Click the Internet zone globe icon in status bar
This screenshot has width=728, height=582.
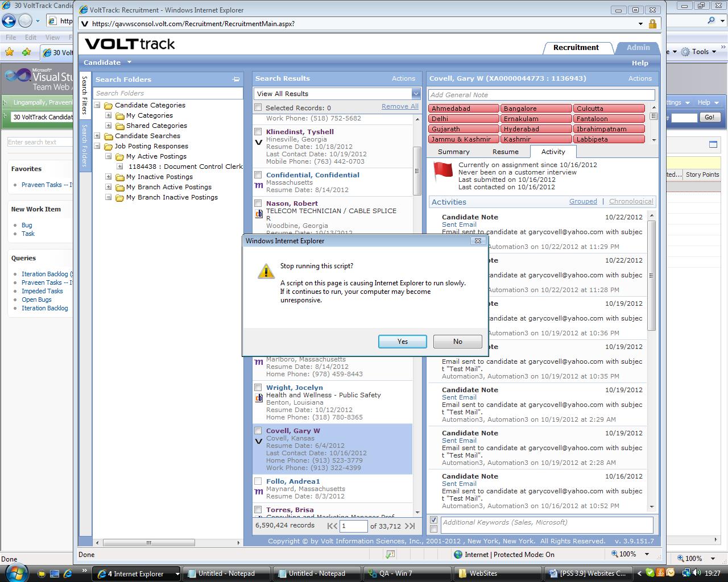tap(458, 555)
